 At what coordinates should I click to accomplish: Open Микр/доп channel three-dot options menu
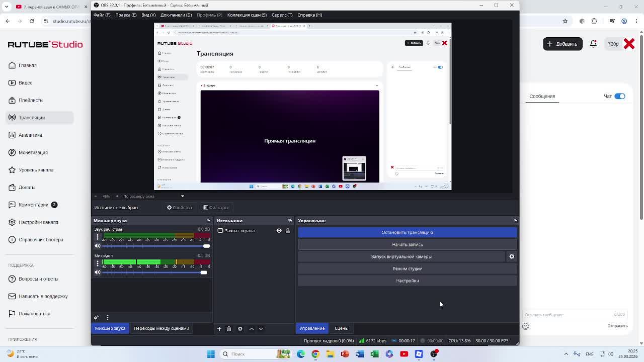click(x=98, y=263)
